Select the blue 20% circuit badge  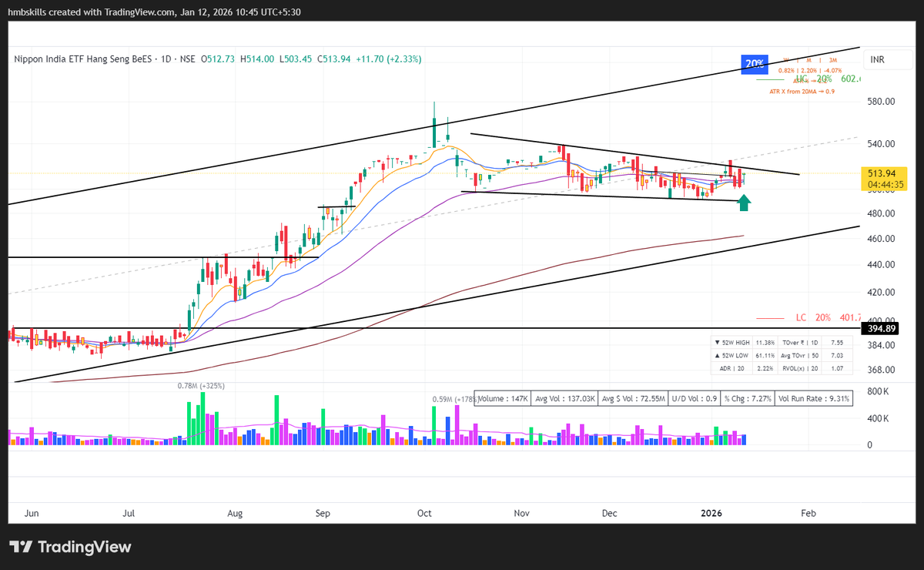point(755,65)
